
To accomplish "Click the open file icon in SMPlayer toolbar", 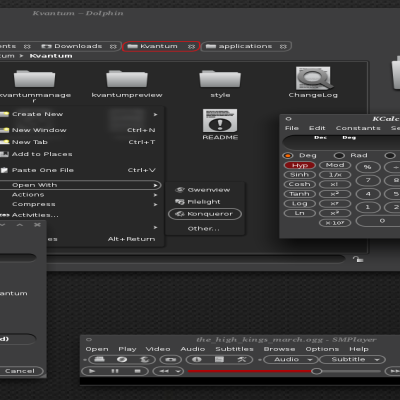I will pos(99,360).
